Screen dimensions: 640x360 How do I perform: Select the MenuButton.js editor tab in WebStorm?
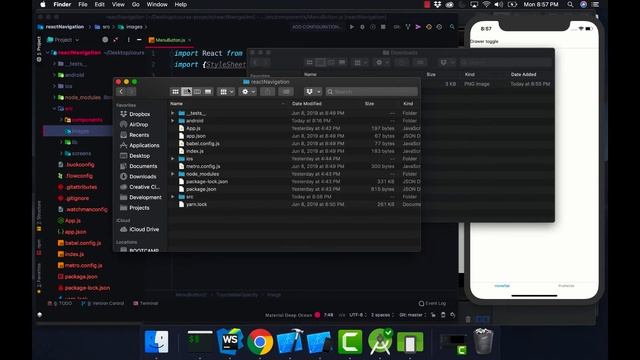(170, 40)
